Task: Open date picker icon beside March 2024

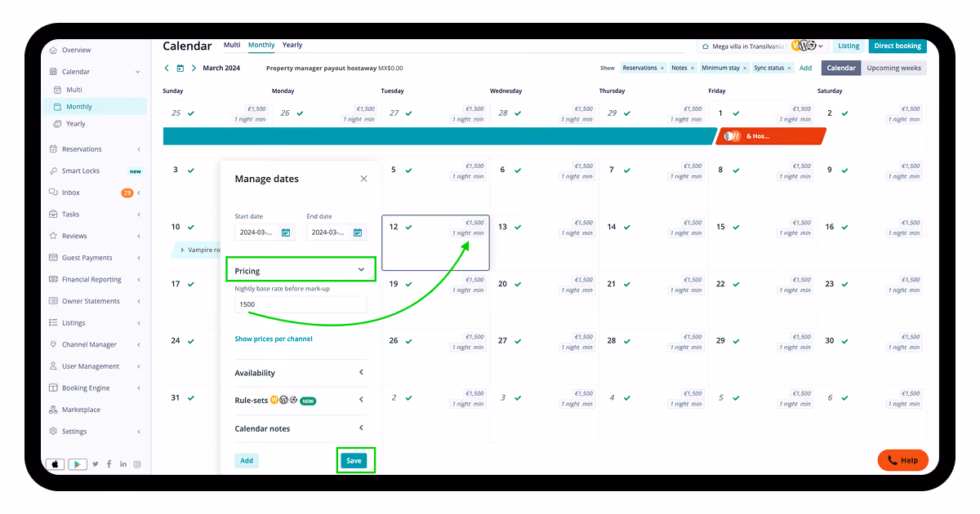Action: point(180,69)
